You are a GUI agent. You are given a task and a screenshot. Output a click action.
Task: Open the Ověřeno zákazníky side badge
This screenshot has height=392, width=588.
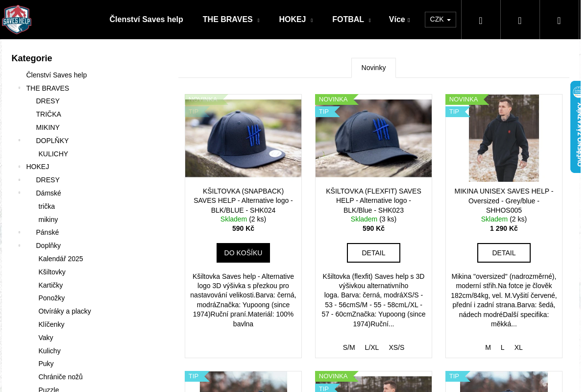(576, 127)
